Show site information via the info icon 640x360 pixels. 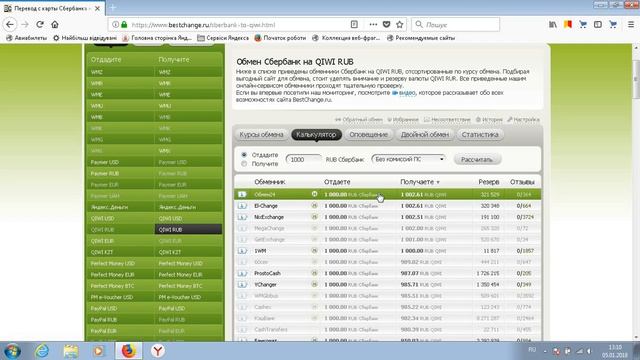point(116,24)
